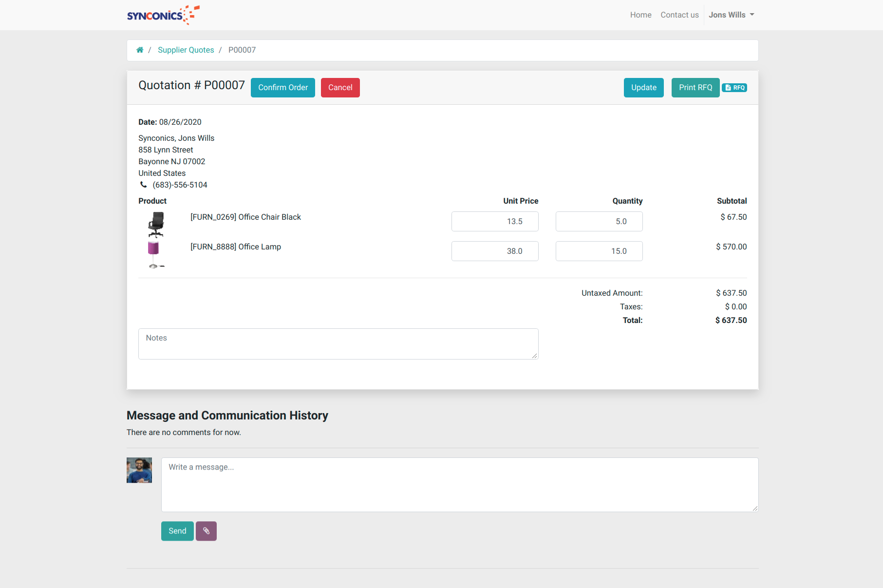This screenshot has width=883, height=588.
Task: Click the Update button
Action: [643, 88]
